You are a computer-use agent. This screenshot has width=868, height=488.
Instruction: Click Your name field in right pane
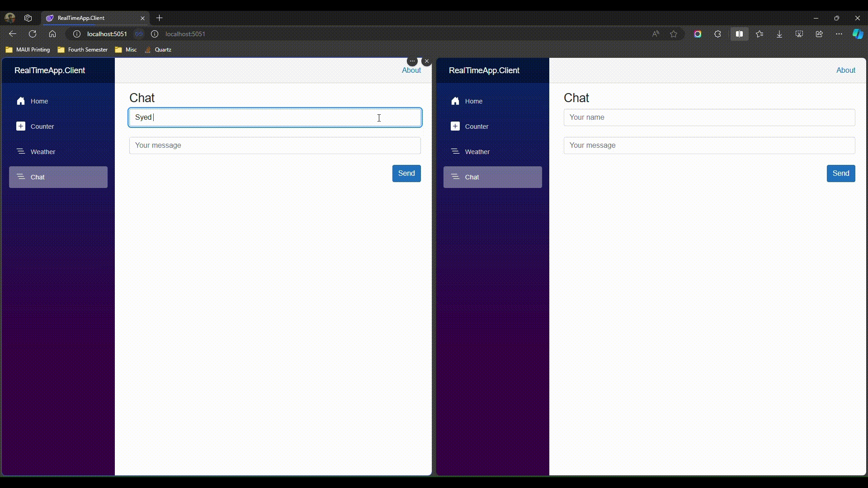tap(709, 117)
